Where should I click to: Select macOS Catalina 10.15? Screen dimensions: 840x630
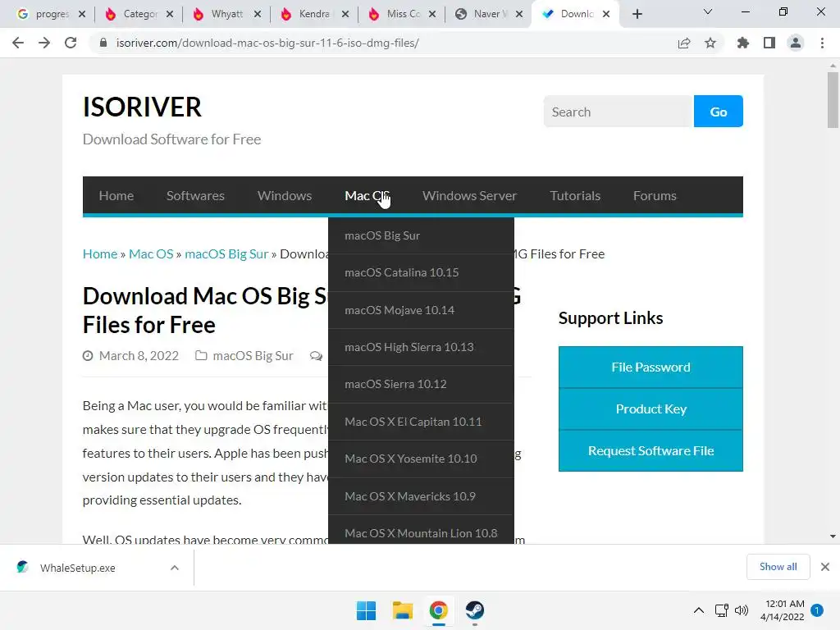[421, 272]
